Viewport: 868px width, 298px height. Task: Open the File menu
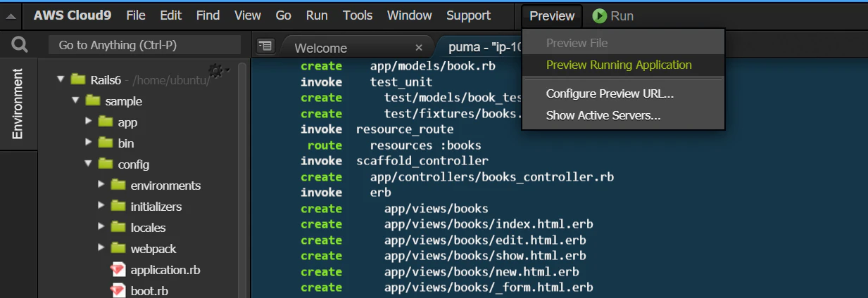coord(136,15)
